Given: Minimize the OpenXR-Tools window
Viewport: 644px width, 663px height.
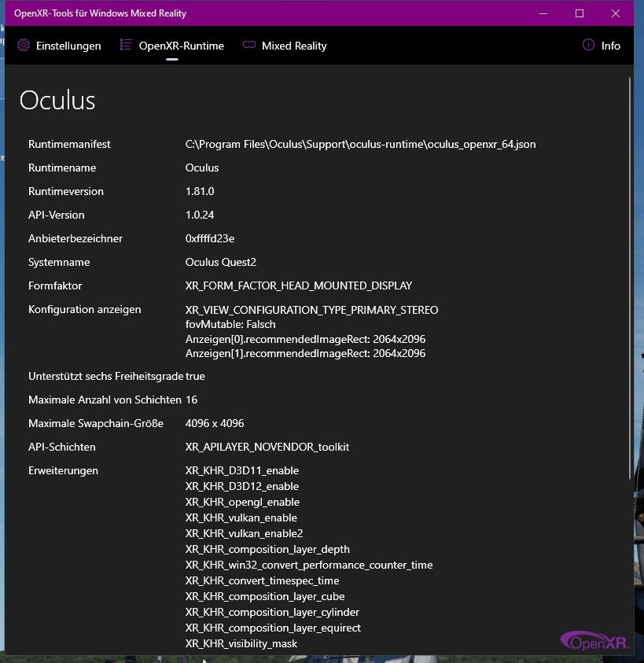Looking at the screenshot, I should [543, 13].
